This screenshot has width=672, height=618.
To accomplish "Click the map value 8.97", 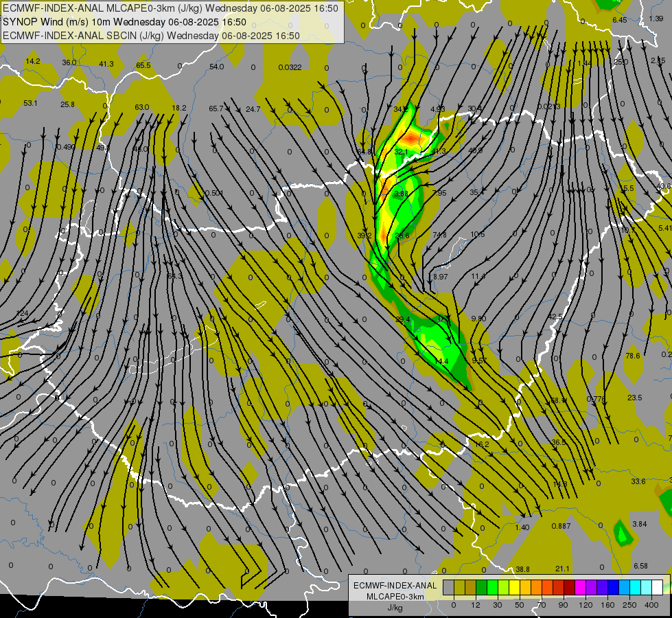I will coord(440,277).
